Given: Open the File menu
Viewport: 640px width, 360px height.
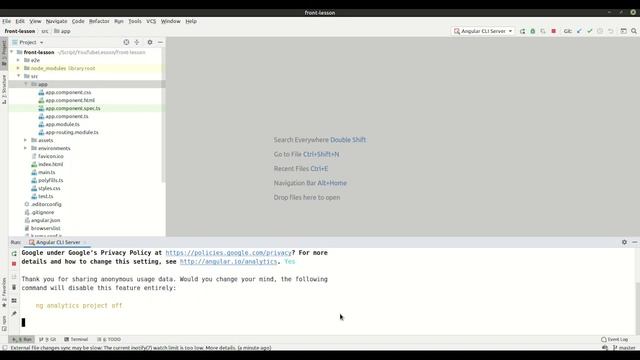Looking at the screenshot, I should [x=7, y=21].
